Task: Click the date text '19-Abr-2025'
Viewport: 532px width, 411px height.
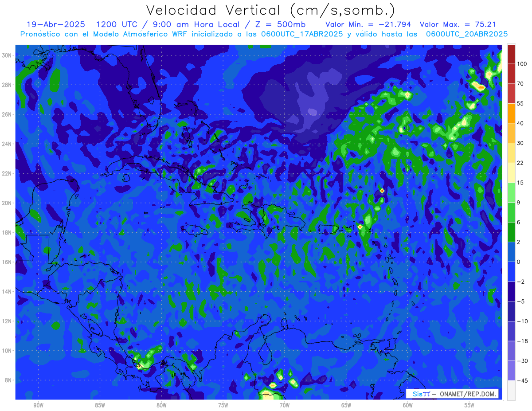Action: pos(55,24)
